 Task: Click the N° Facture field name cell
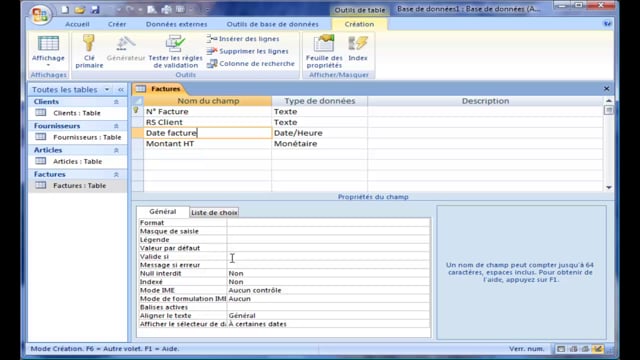208,111
